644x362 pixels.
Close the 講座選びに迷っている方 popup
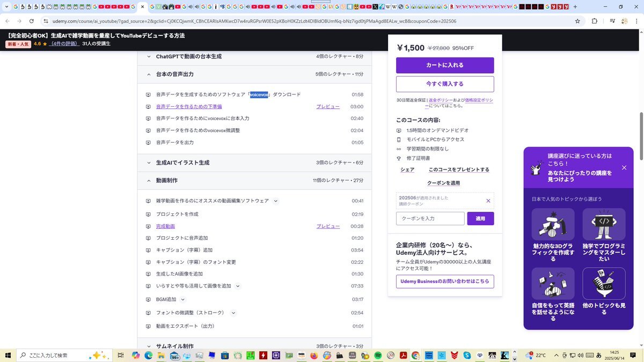pos(624,168)
